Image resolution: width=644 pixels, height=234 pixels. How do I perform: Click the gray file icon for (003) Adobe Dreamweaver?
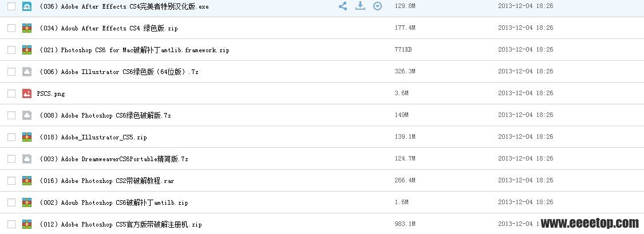pos(27,159)
